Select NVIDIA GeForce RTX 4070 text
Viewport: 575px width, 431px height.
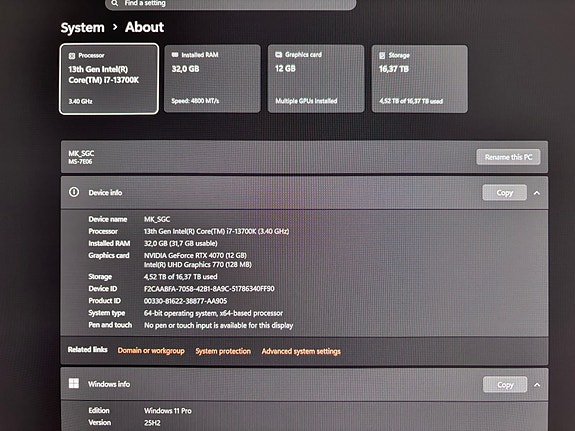pyautogui.click(x=195, y=255)
